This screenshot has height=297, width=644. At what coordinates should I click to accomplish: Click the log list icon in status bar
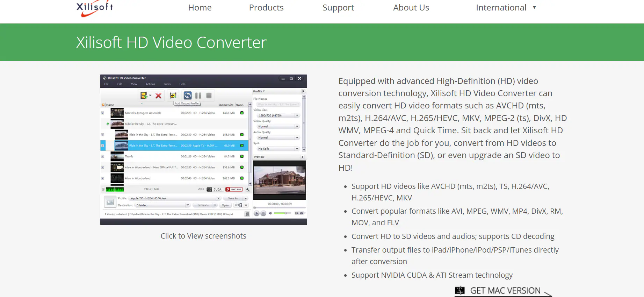point(247,214)
